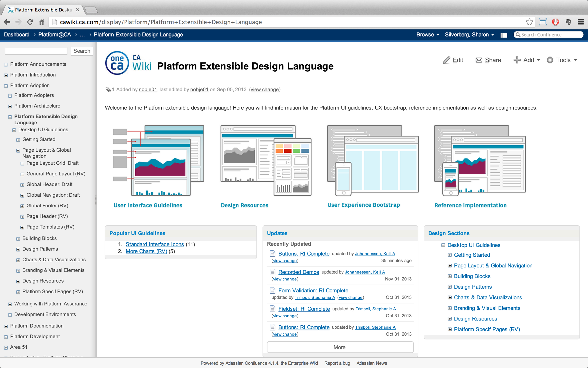Click page icon beside Fieldset: RI Complete
The width and height of the screenshot is (588, 368).
[x=273, y=309]
